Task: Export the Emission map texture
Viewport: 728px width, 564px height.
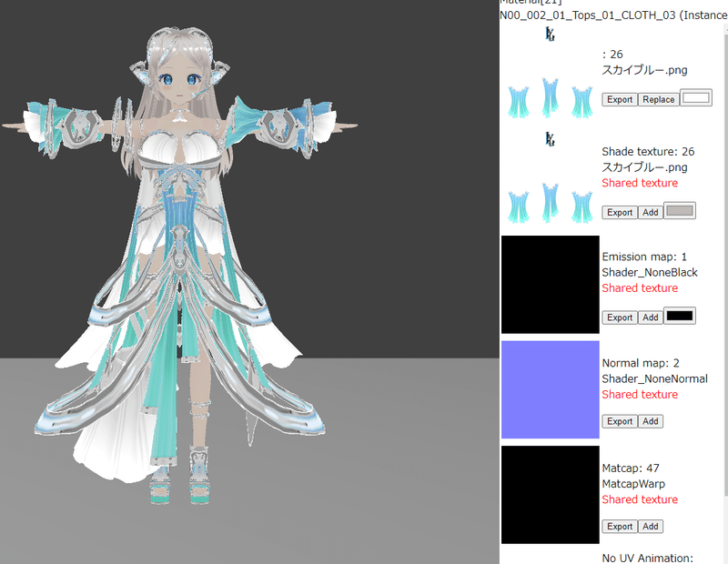Action: (x=620, y=317)
